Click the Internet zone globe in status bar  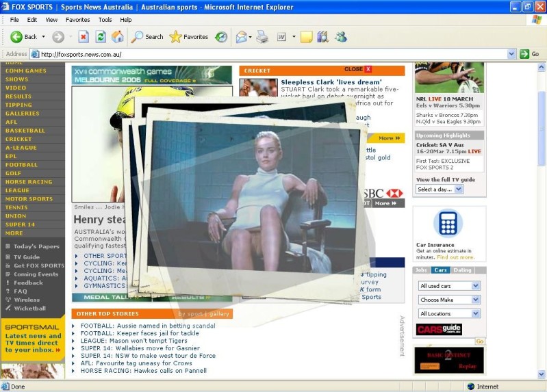tap(471, 387)
